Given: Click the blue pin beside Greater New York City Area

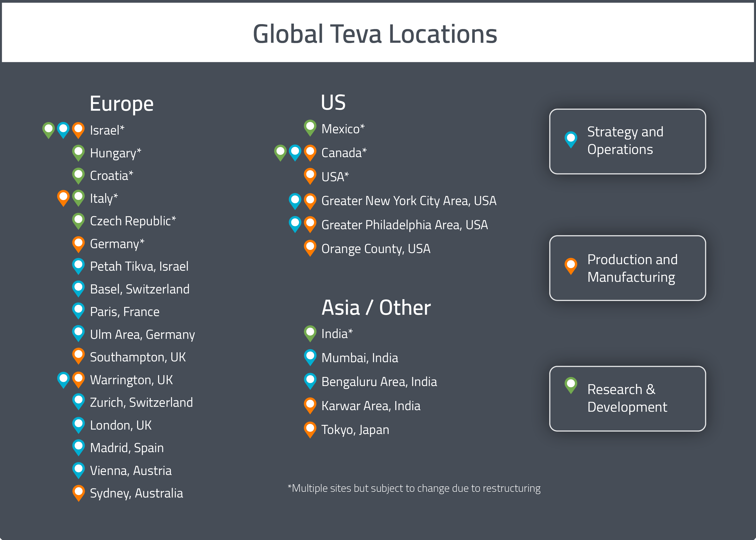Looking at the screenshot, I should click(295, 201).
